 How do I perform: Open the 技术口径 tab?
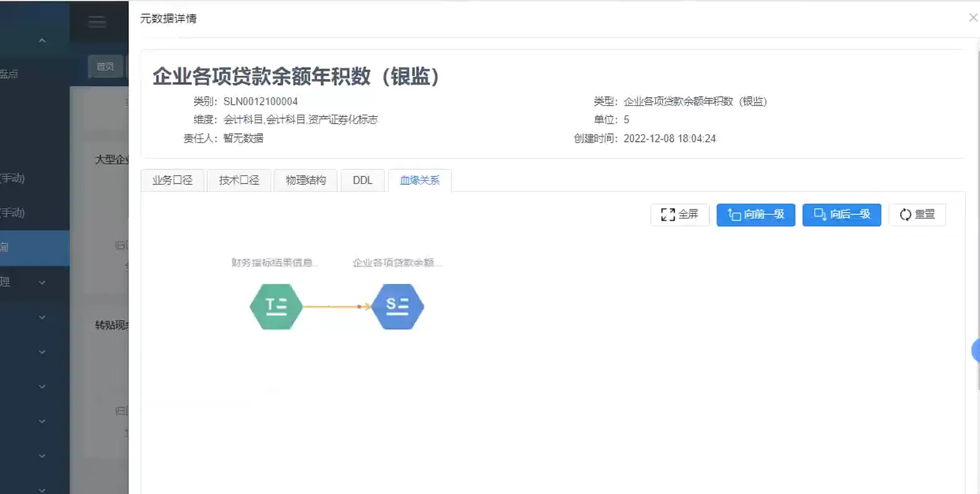point(239,180)
